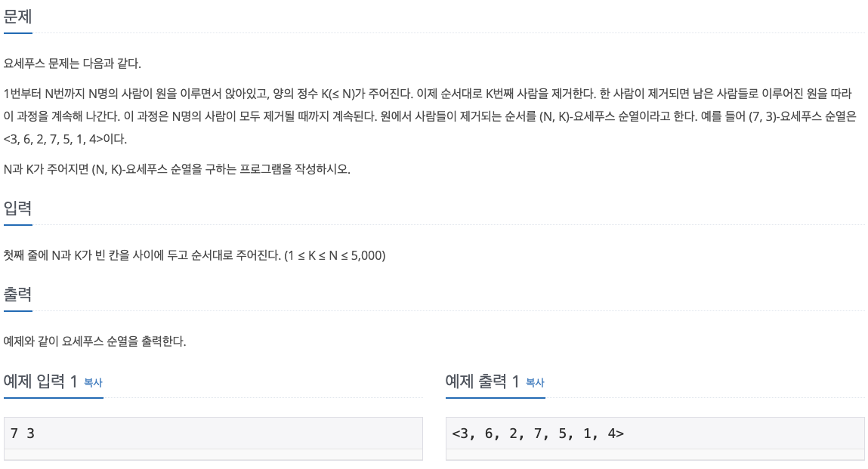Click inside the sample input box containing 7 3
The width and height of the screenshot is (868, 469).
(x=213, y=433)
